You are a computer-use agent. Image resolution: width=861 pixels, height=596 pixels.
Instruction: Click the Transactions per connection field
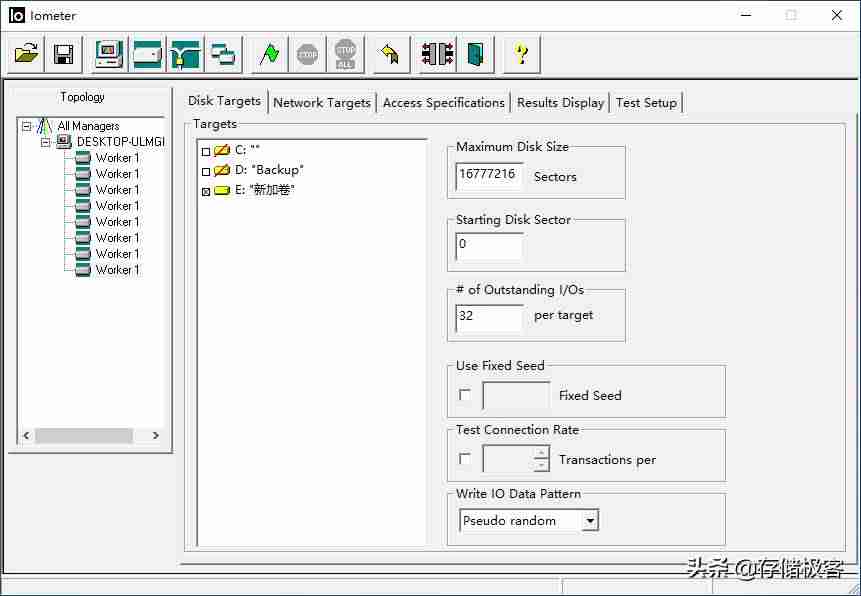508,459
